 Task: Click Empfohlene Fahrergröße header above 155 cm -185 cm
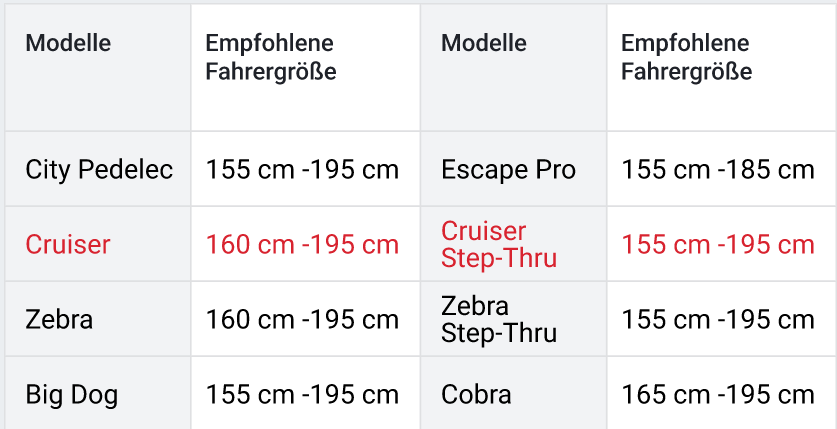coord(686,58)
